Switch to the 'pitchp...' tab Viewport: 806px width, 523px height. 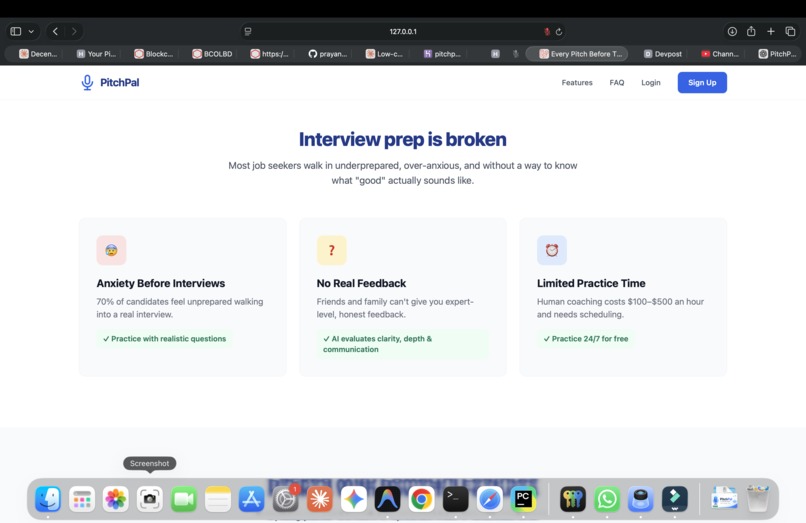[x=442, y=53]
